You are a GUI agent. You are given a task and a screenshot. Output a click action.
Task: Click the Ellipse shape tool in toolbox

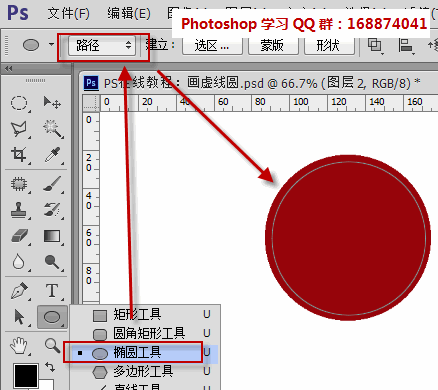52,317
